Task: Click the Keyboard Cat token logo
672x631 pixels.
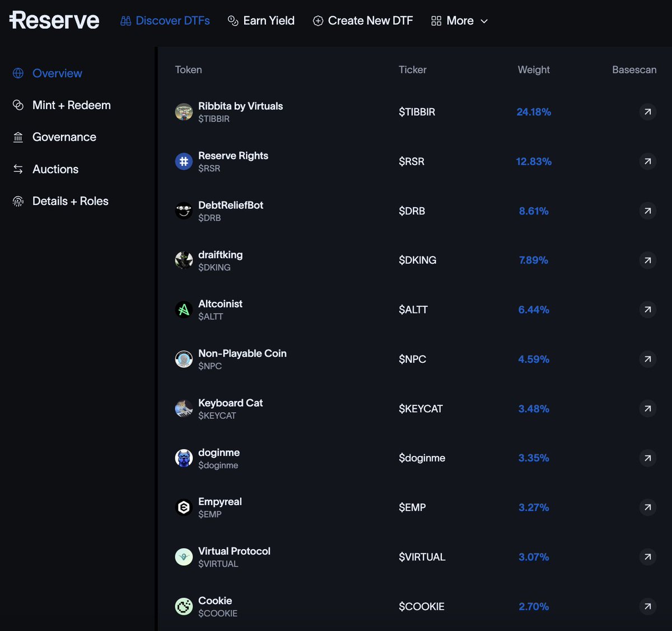Action: pyautogui.click(x=184, y=409)
